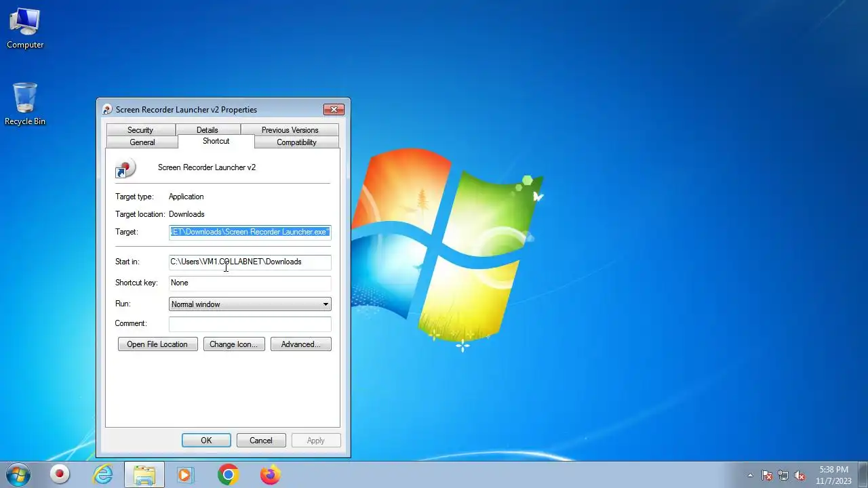
Task: Click the Open File Location button
Action: [x=157, y=344]
